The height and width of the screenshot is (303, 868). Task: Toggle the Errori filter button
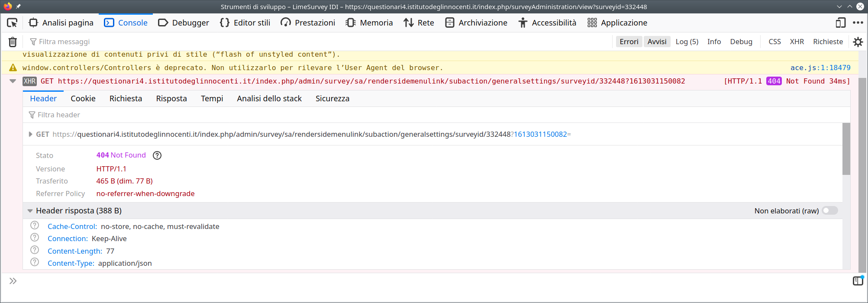tap(629, 42)
